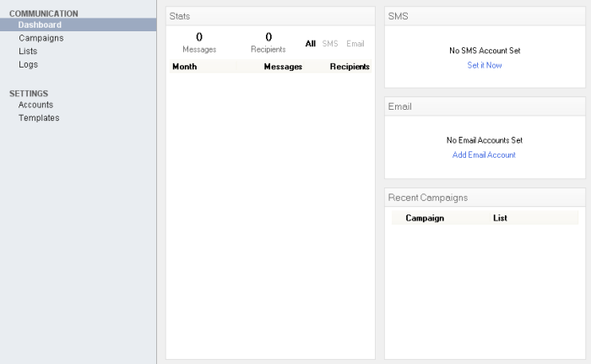
Task: Select Templates under Settings
Action: pos(39,118)
